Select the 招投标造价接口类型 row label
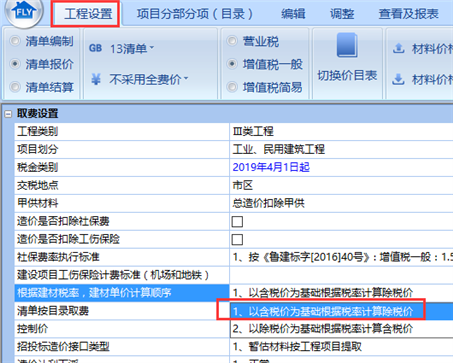Image resolution: width=453 pixels, height=363 pixels. click(x=63, y=347)
